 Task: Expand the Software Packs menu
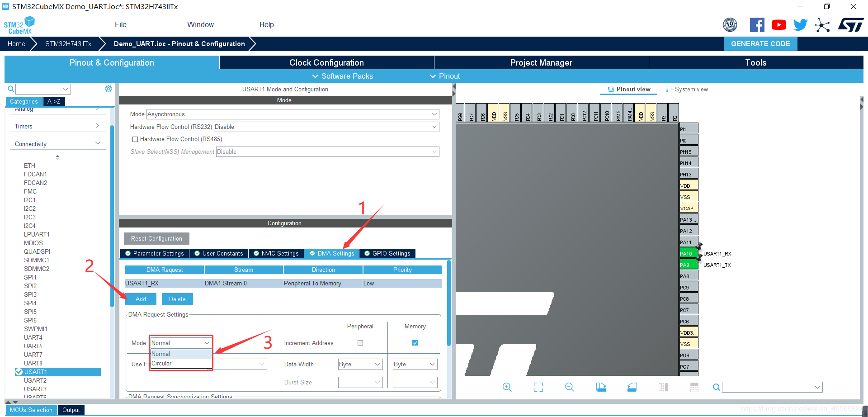point(343,76)
